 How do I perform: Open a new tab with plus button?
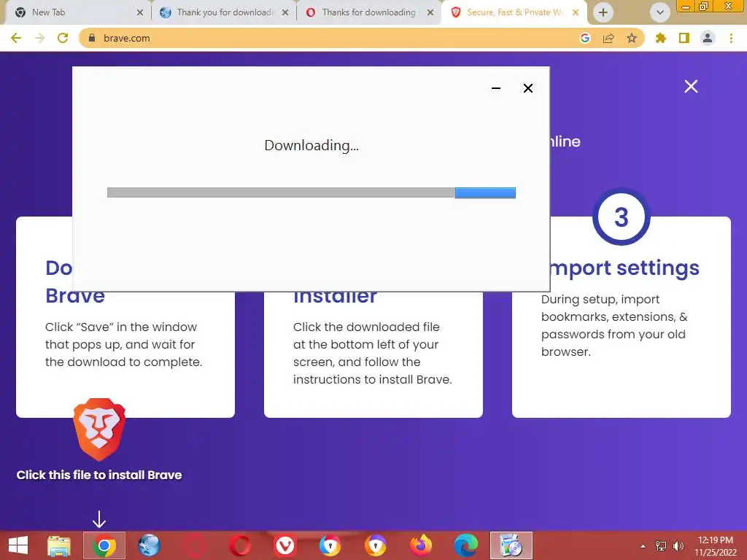pyautogui.click(x=603, y=12)
